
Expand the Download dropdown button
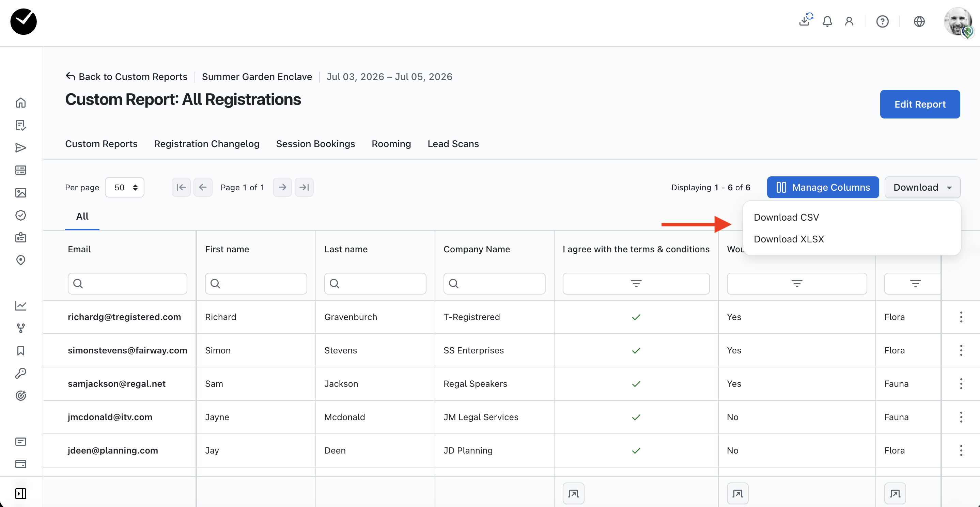coord(922,188)
